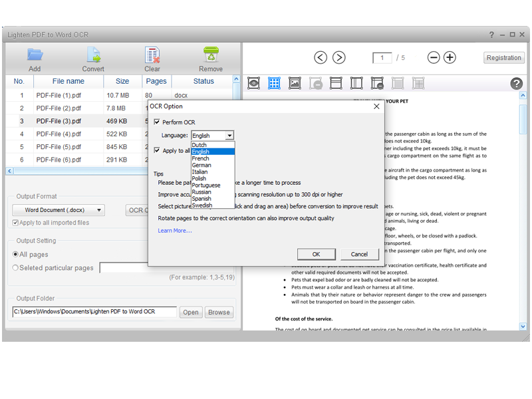Select the Seleted particular pages radio button
532x399 pixels.
pyautogui.click(x=15, y=268)
